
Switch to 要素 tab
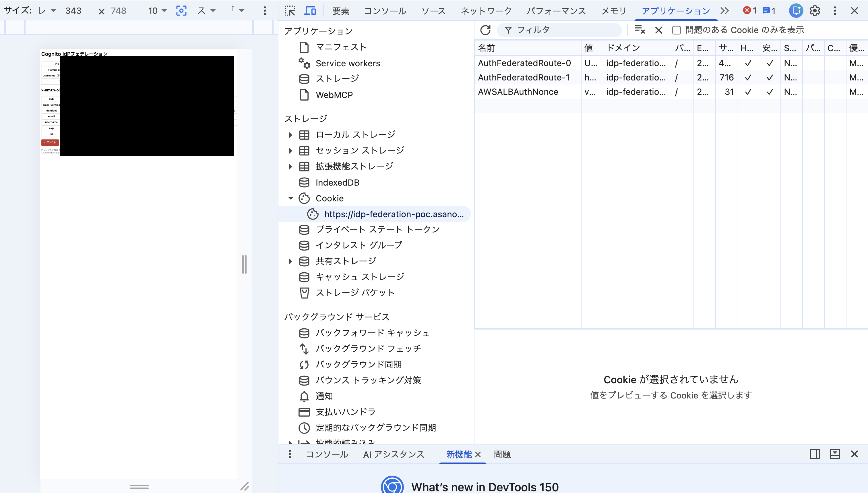(340, 11)
